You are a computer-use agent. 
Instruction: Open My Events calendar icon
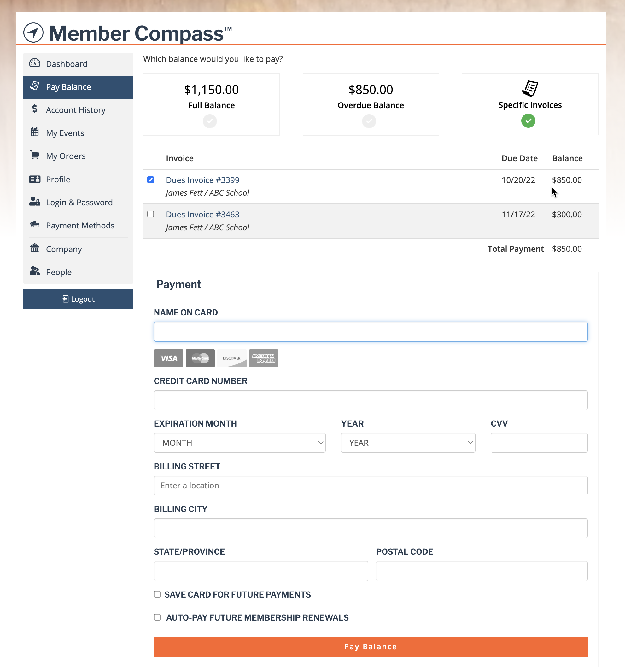(34, 132)
